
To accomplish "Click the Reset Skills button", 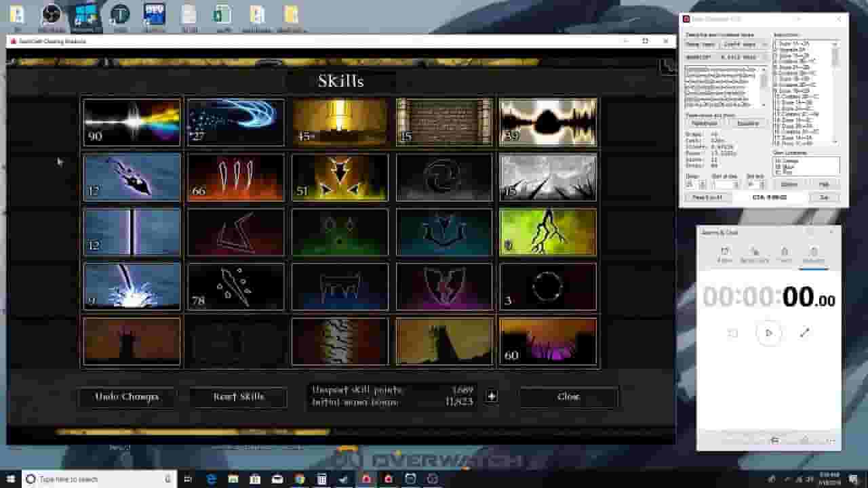I will (x=238, y=397).
